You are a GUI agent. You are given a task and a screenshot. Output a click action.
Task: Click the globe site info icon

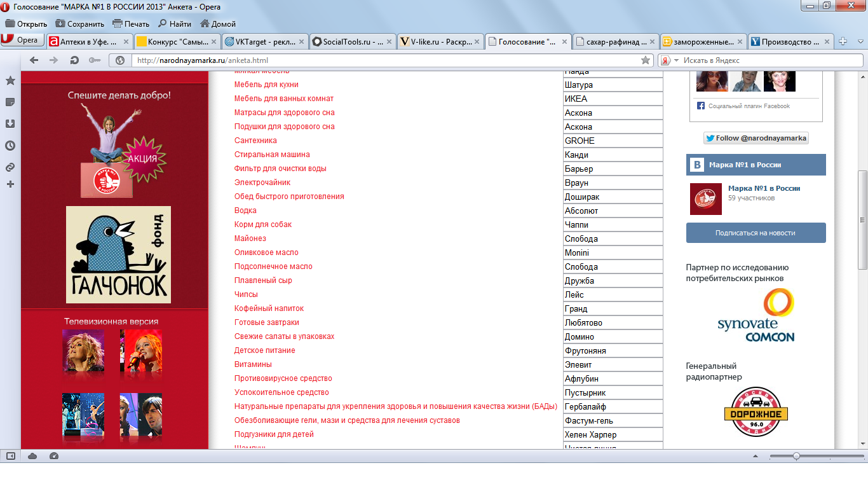(x=120, y=60)
